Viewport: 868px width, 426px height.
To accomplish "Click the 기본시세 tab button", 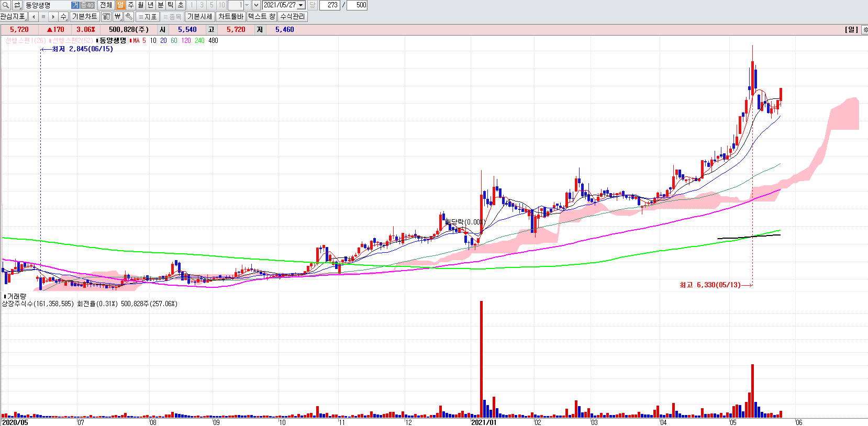I will (200, 17).
